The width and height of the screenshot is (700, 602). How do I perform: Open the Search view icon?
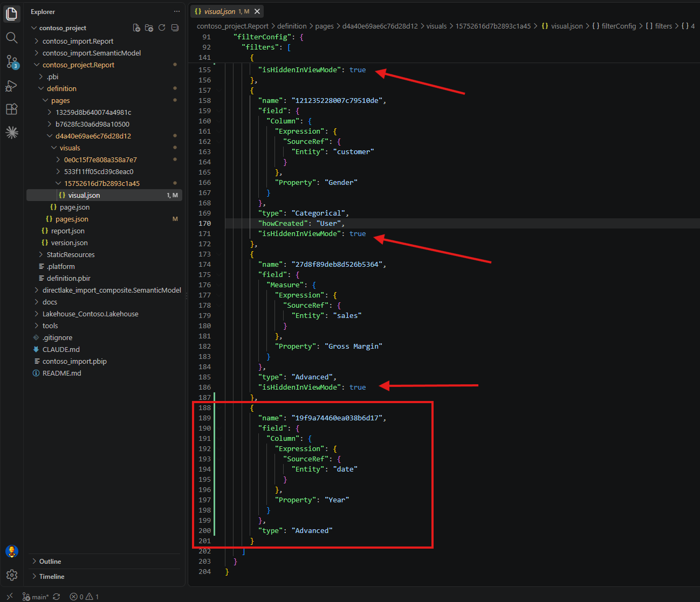[12, 38]
